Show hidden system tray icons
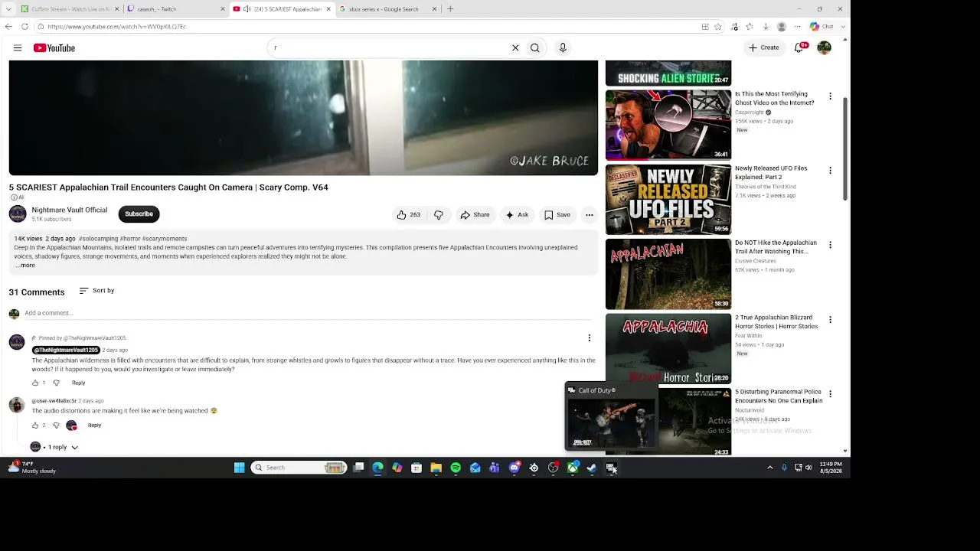 pos(769,468)
